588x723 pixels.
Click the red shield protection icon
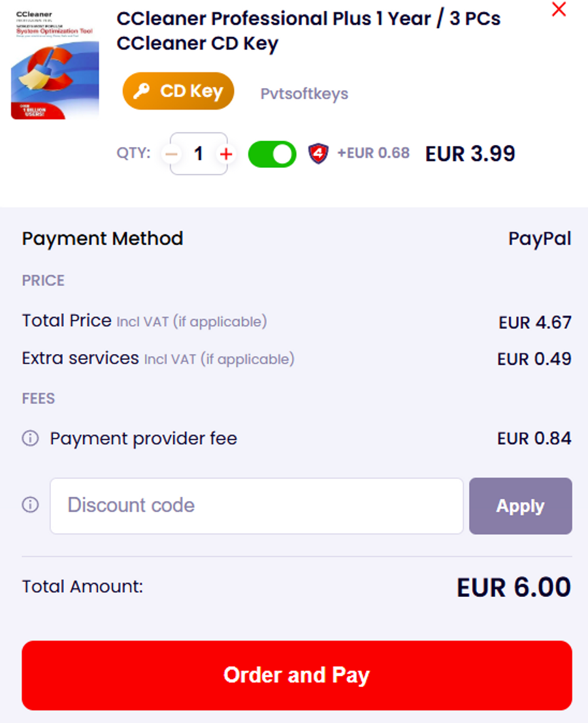[x=318, y=153]
